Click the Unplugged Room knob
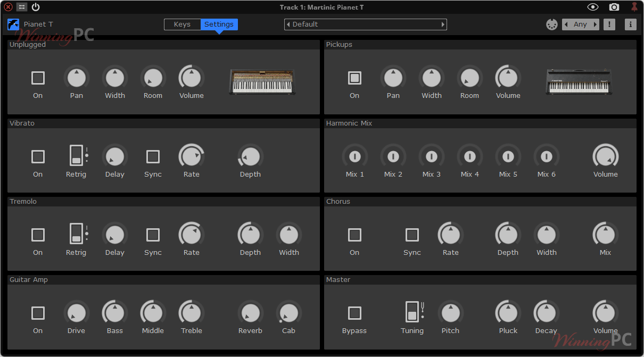The image size is (644, 357). pos(153,78)
